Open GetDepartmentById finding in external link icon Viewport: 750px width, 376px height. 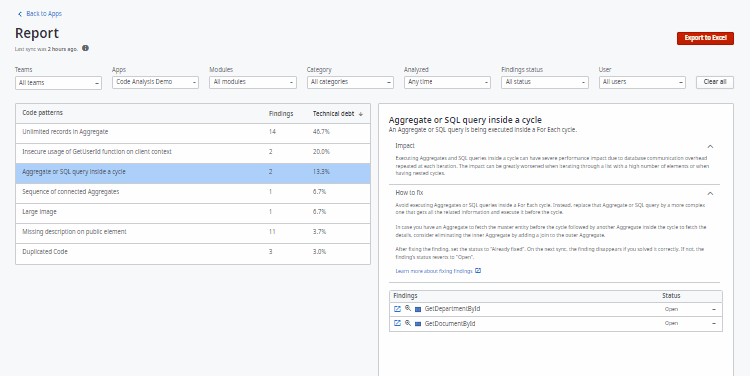(x=397, y=309)
